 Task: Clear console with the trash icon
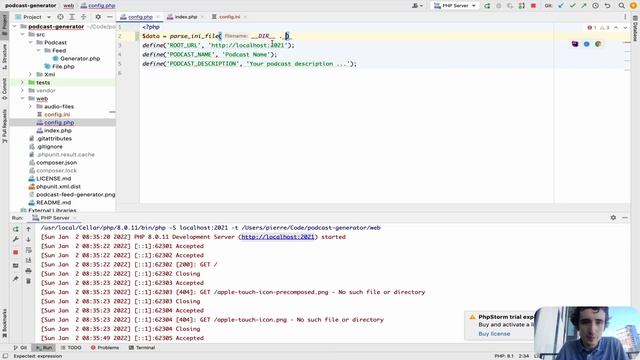pyautogui.click(x=29, y=281)
